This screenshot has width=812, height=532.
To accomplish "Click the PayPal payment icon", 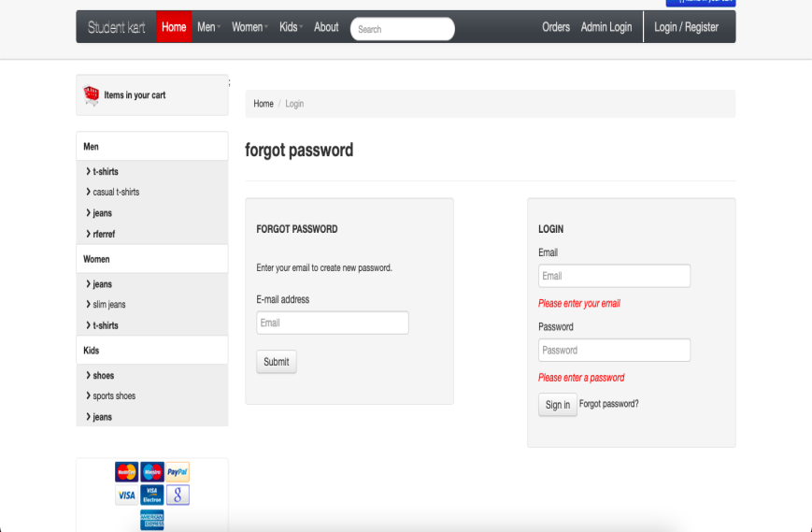I will 178,472.
